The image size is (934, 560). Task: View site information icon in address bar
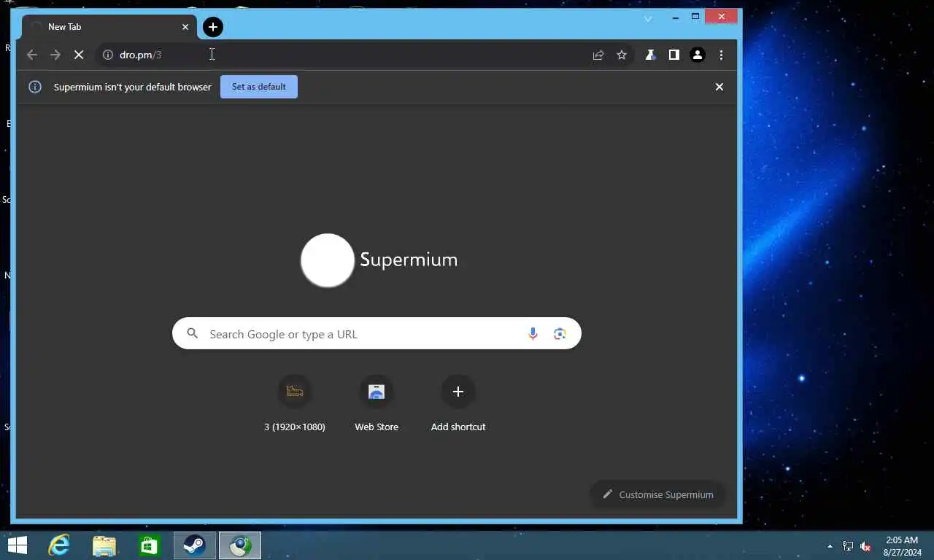coord(107,55)
